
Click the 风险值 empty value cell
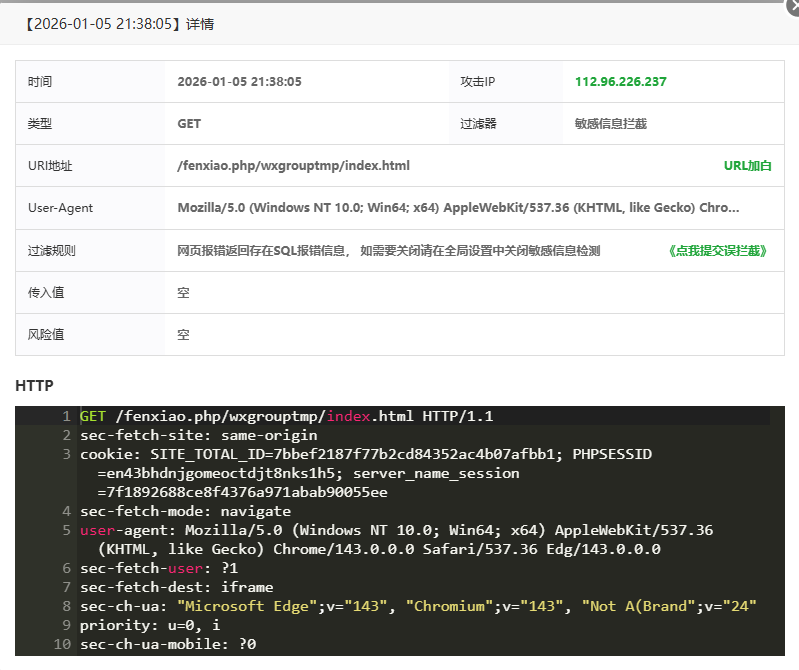183,335
